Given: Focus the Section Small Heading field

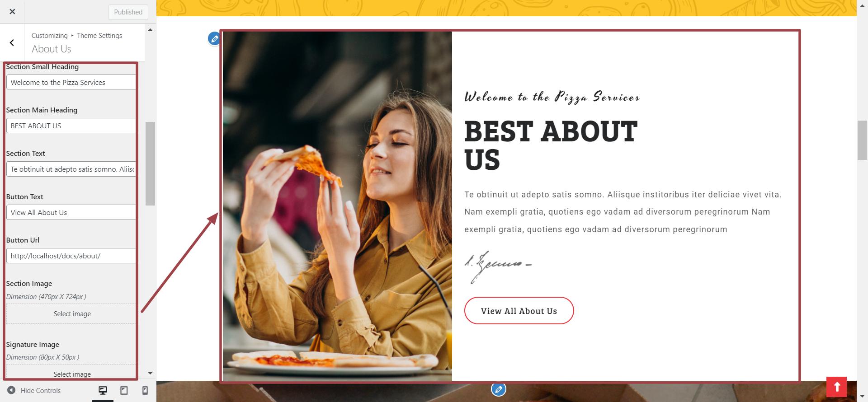Looking at the screenshot, I should tap(71, 82).
